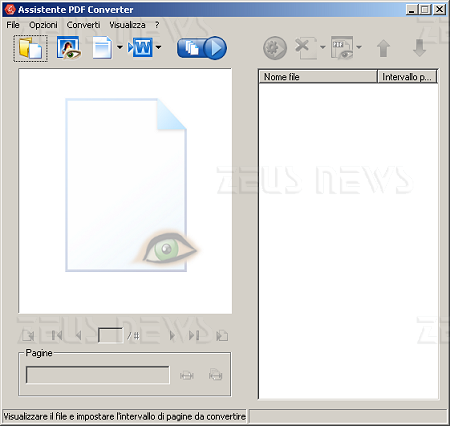Open the Visualizza menu
Screen dimensions: 450x426
(127, 25)
